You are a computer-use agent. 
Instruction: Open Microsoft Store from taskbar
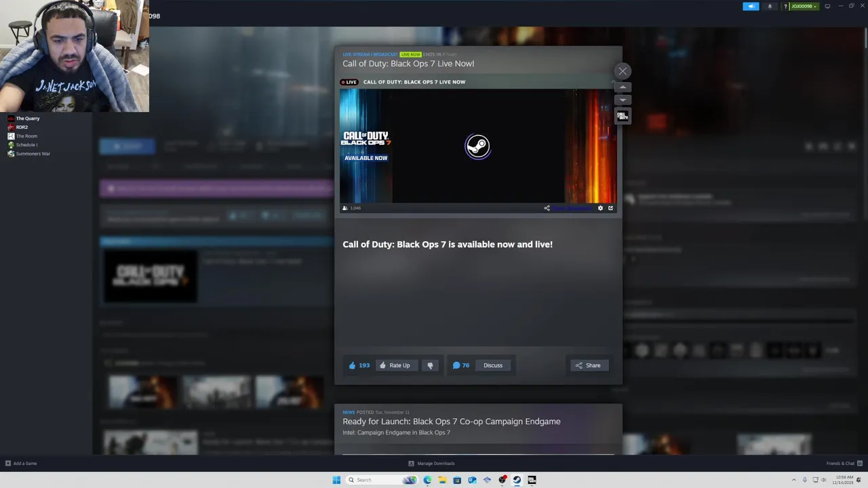(457, 480)
